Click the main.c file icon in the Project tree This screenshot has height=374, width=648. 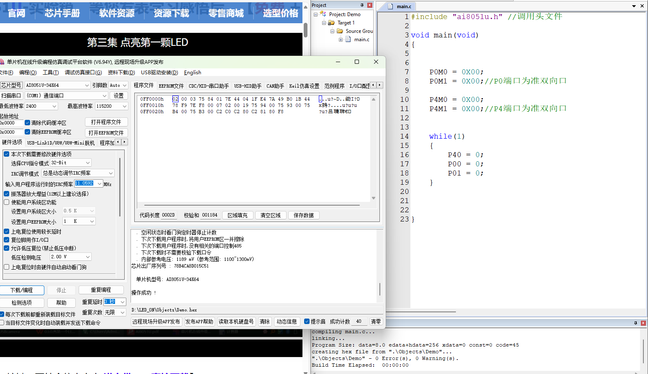click(348, 39)
